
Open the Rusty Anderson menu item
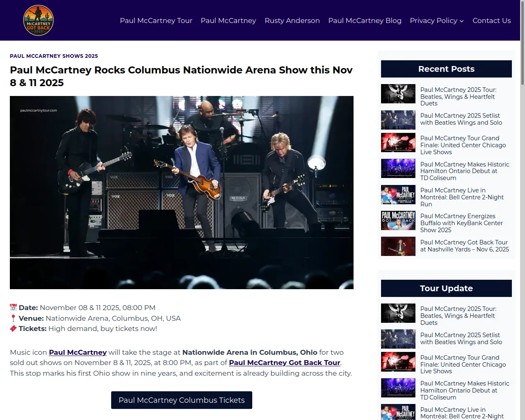click(292, 21)
